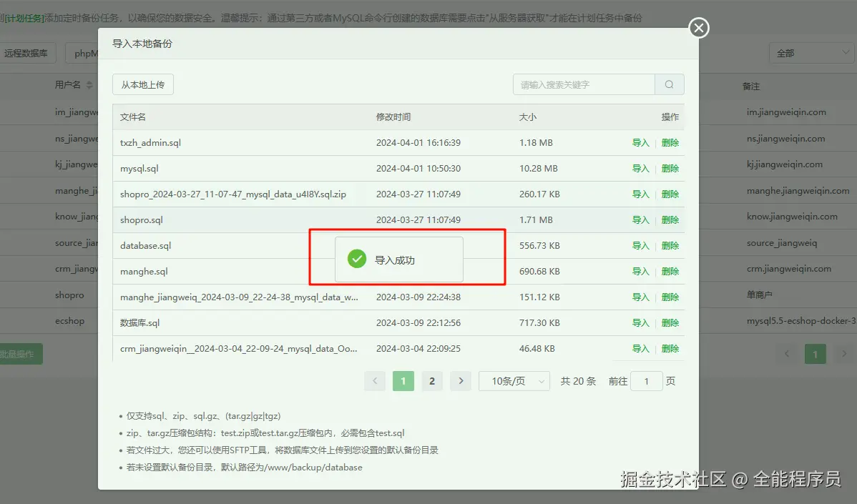This screenshot has height=504, width=857.
Task: Go to next page arrow in dialog
Action: coord(461,381)
